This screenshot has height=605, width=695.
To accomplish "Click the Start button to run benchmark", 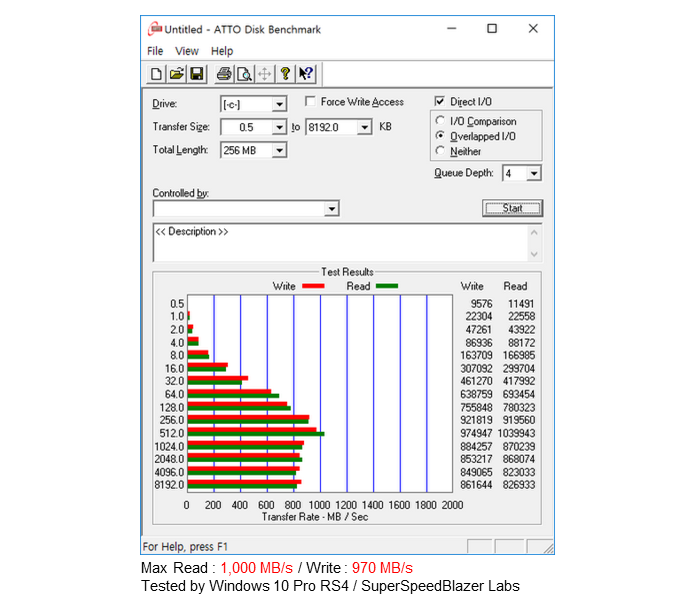I will [x=512, y=208].
